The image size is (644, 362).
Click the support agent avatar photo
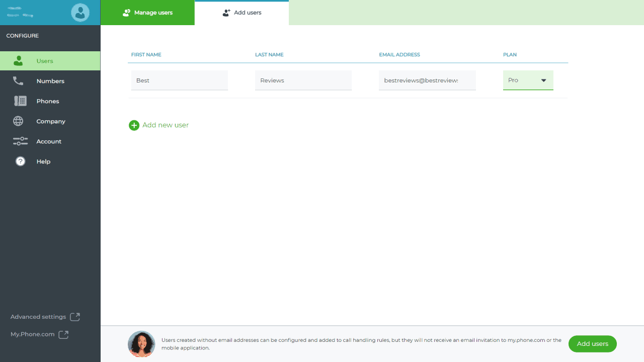pos(141,344)
